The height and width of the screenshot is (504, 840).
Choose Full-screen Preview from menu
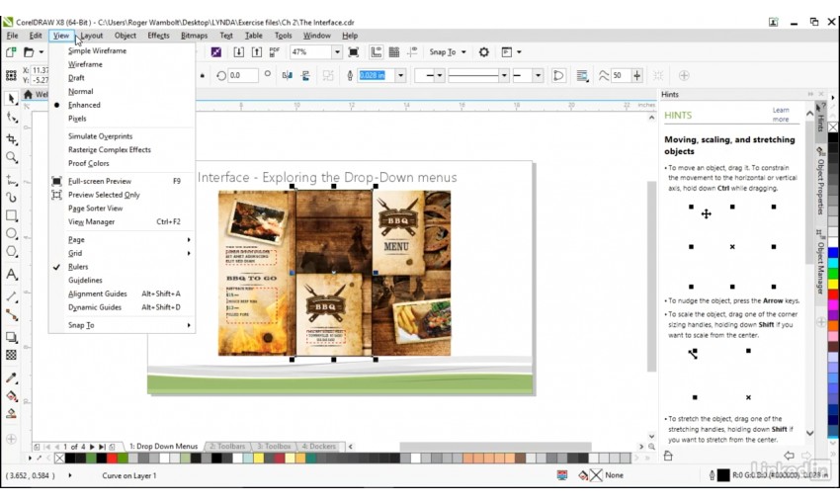(99, 181)
